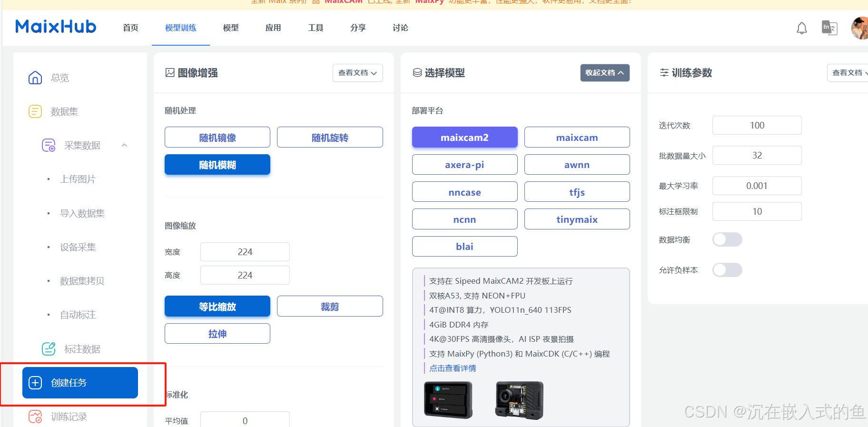
Task: Select the ncnn platform
Action: tap(464, 219)
